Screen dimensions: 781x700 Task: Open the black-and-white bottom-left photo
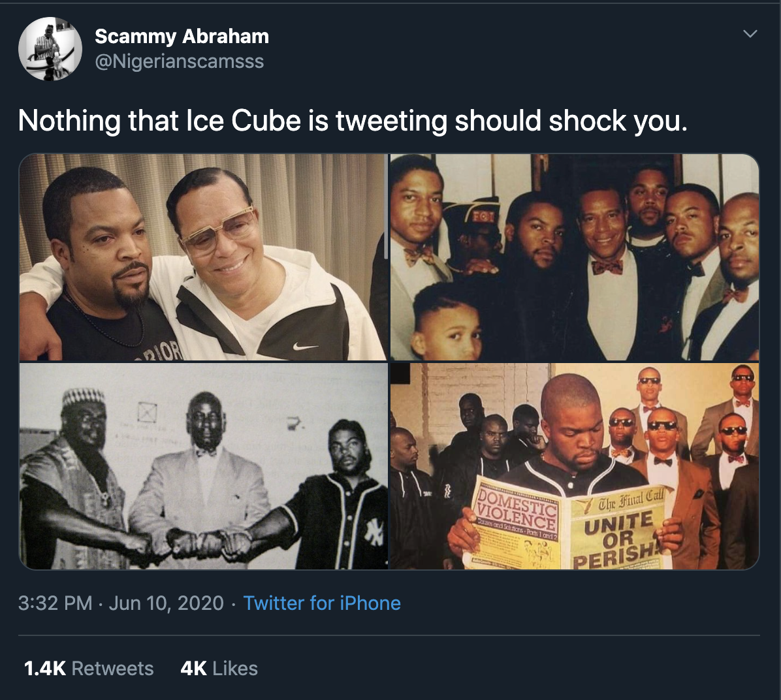[202, 466]
